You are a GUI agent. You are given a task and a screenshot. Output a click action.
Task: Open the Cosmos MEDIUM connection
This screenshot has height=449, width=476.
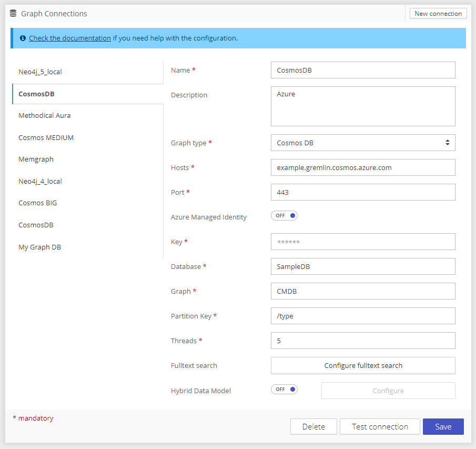pos(46,137)
